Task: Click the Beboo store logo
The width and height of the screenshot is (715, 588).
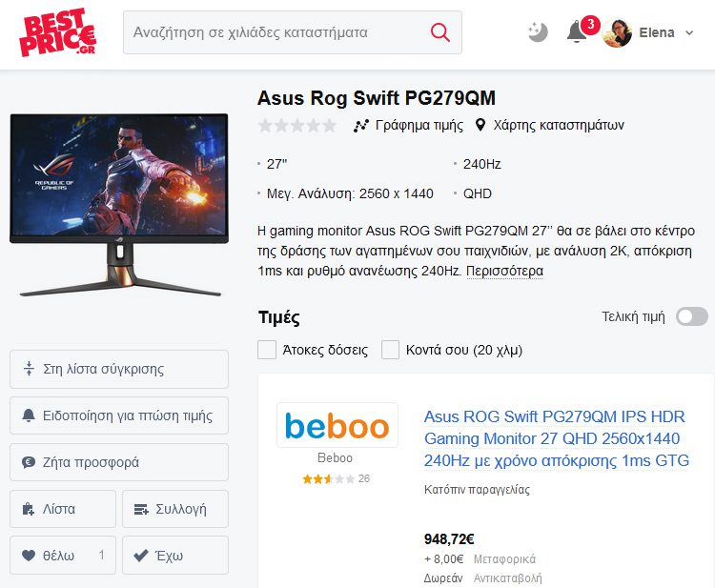Action: tap(337, 425)
